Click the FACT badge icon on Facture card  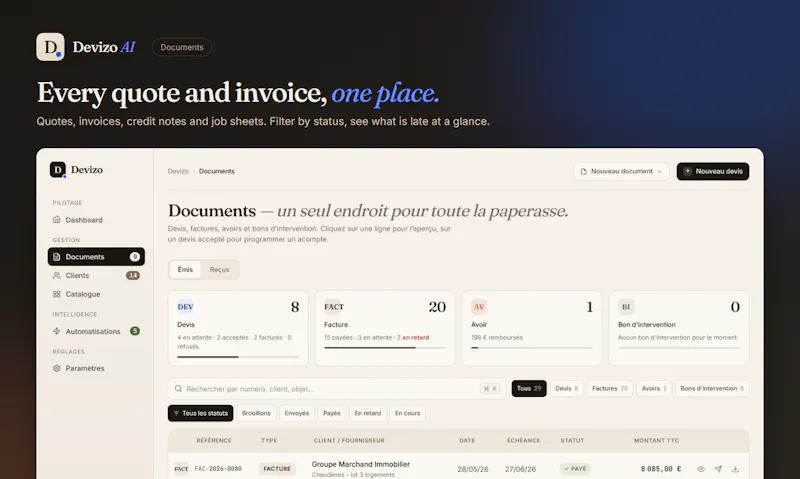point(334,307)
